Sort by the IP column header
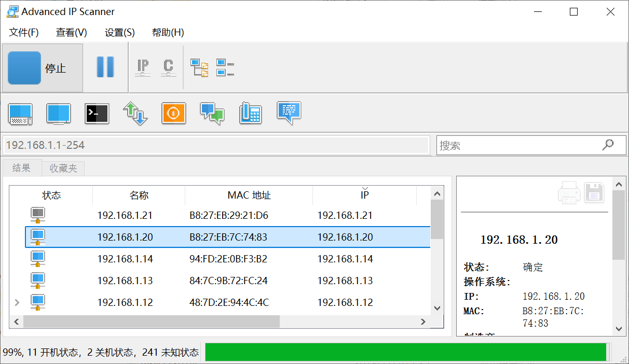 click(365, 195)
